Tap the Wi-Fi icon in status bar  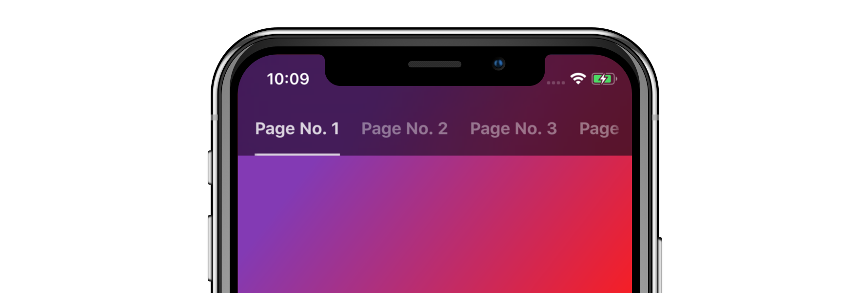point(578,79)
